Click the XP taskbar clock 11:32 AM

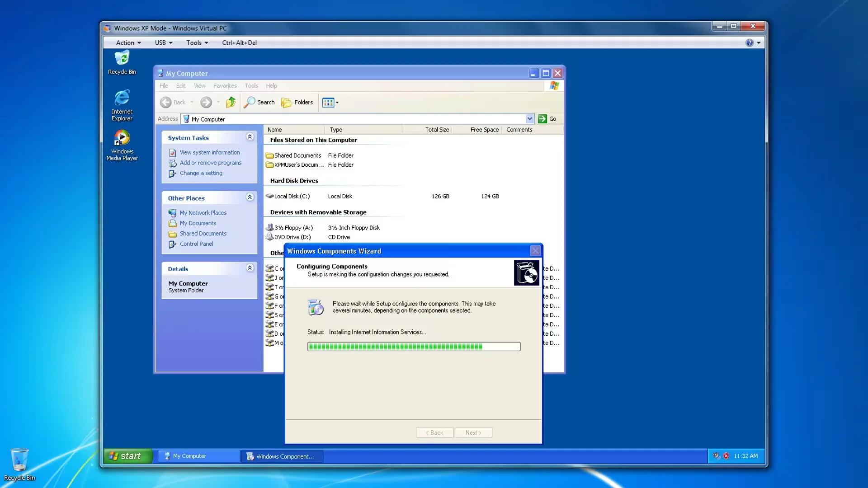pos(745,456)
